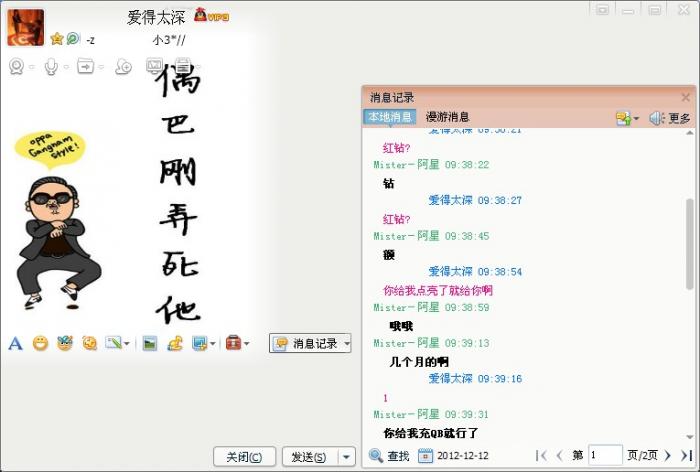The width and height of the screenshot is (700, 472).
Task: Open the red toolbox icon
Action: pos(233,343)
